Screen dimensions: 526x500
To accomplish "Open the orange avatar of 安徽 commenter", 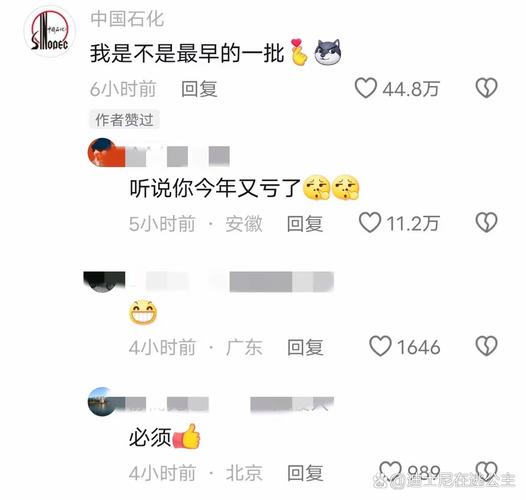I will tap(106, 152).
